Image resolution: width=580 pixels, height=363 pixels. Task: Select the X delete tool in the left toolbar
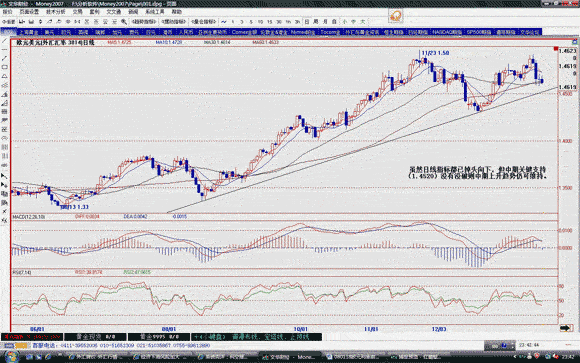pos(4,212)
